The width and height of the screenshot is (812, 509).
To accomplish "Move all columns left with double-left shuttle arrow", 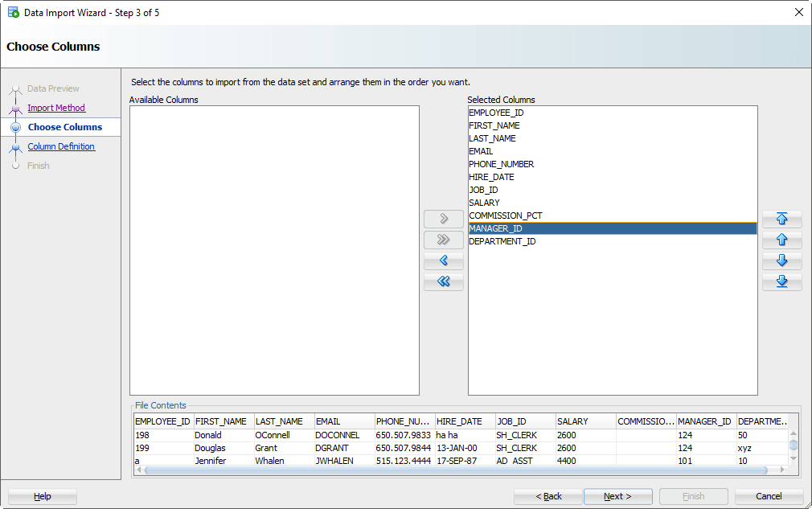I will 444,281.
